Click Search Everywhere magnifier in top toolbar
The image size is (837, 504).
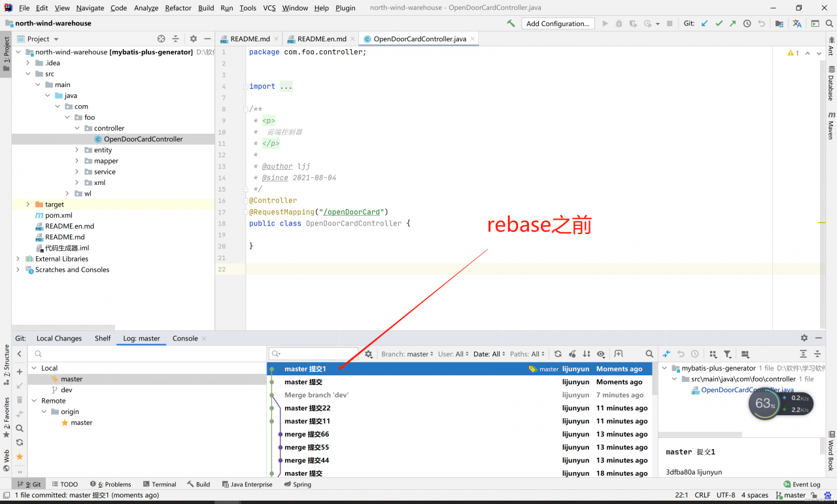pos(830,24)
